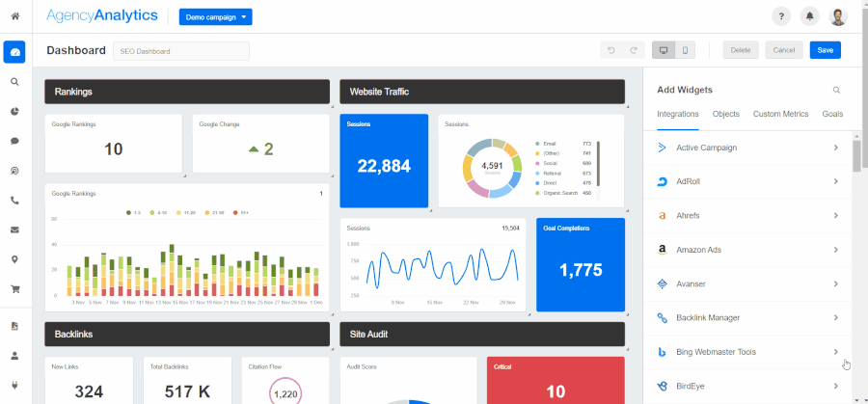Image resolution: width=868 pixels, height=404 pixels.
Task: Switch to desktop preview mode
Action: pyautogui.click(x=664, y=50)
